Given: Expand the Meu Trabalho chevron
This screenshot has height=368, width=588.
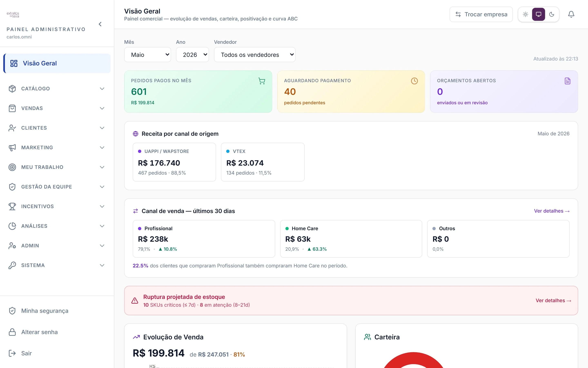Looking at the screenshot, I should (x=102, y=167).
